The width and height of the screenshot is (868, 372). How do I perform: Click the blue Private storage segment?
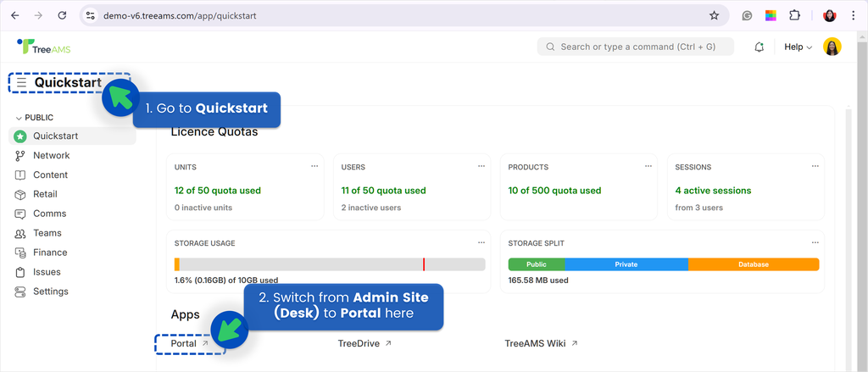pyautogui.click(x=626, y=264)
